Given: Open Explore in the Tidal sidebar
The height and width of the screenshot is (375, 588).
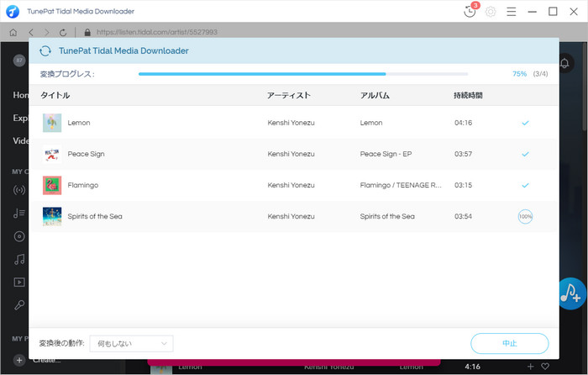Looking at the screenshot, I should tap(21, 118).
